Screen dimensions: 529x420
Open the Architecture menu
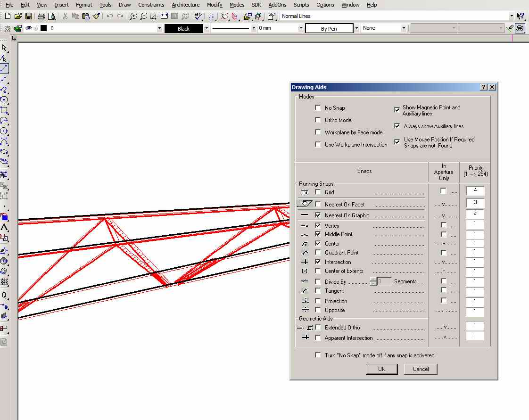click(185, 5)
